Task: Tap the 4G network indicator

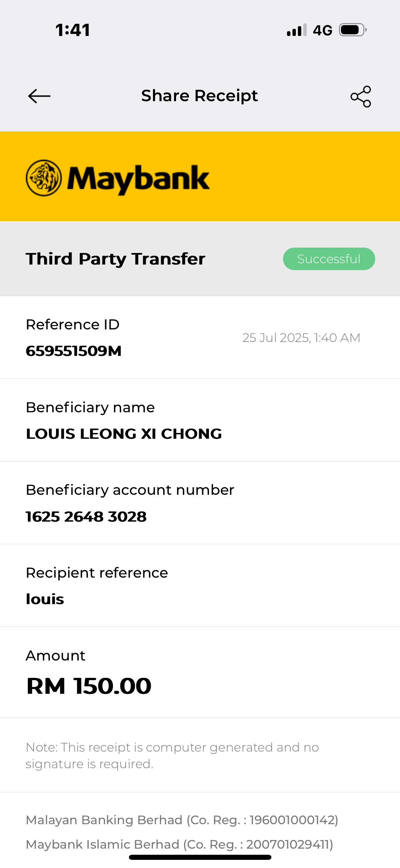Action: [322, 31]
